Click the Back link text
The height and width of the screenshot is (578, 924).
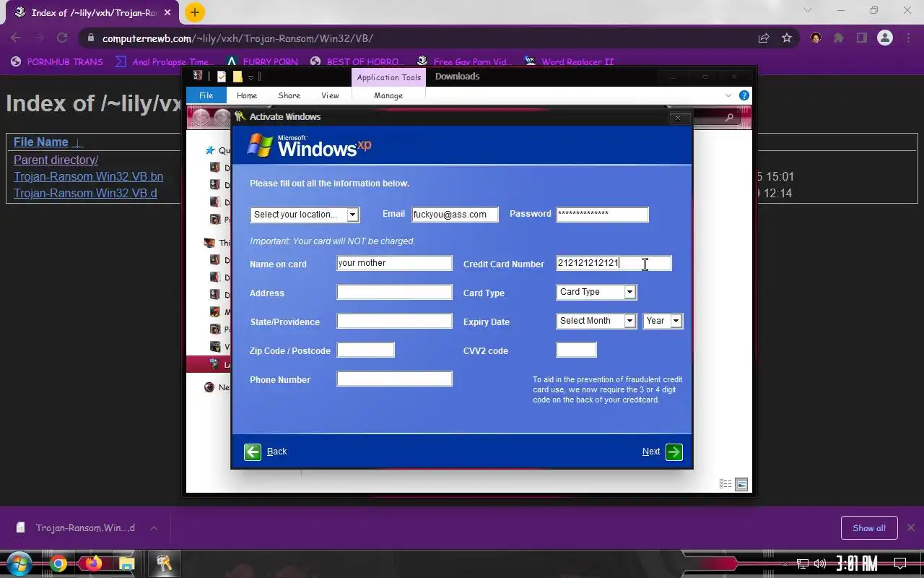pyautogui.click(x=276, y=452)
